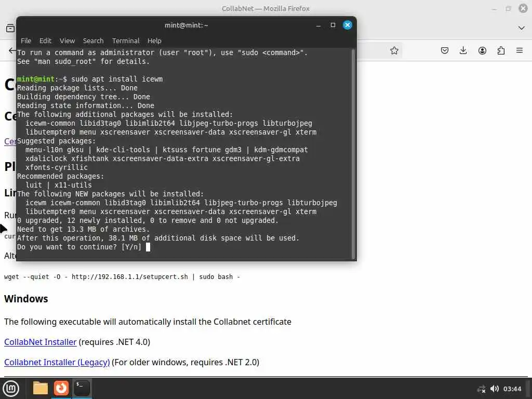This screenshot has width=532, height=399.
Task: Click the terminal title mint@mint:~
Action: (187, 25)
